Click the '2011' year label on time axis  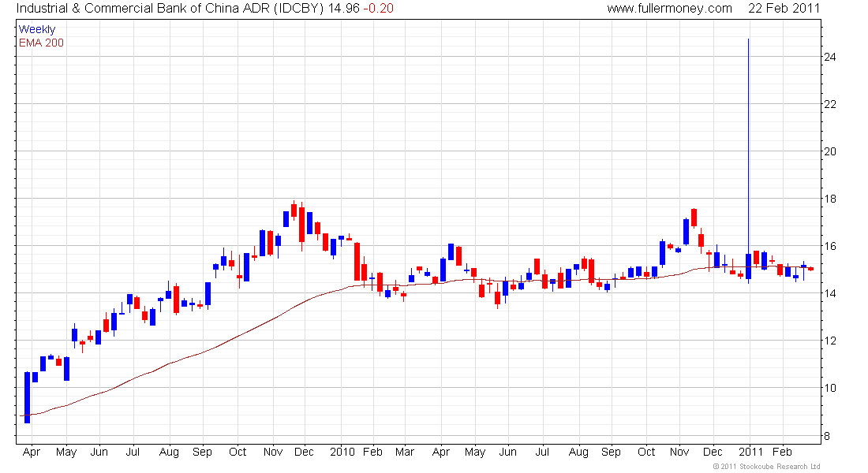click(750, 452)
